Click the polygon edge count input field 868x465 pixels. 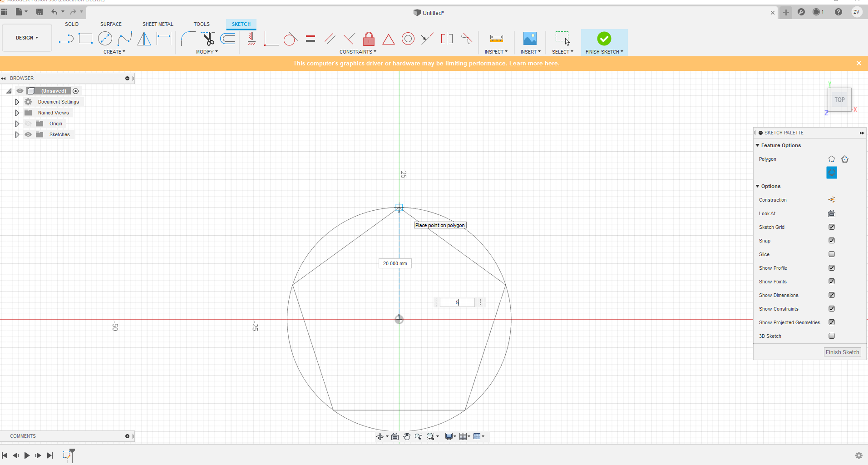click(x=457, y=302)
